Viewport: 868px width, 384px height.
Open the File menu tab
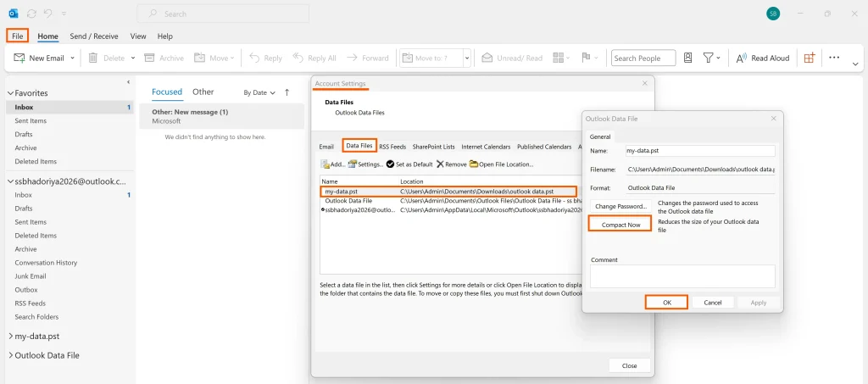(x=17, y=36)
